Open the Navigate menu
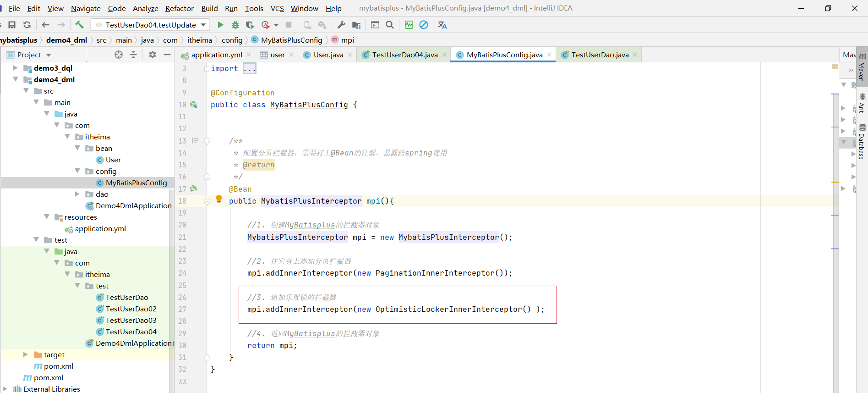This screenshot has width=868, height=393. [x=86, y=8]
